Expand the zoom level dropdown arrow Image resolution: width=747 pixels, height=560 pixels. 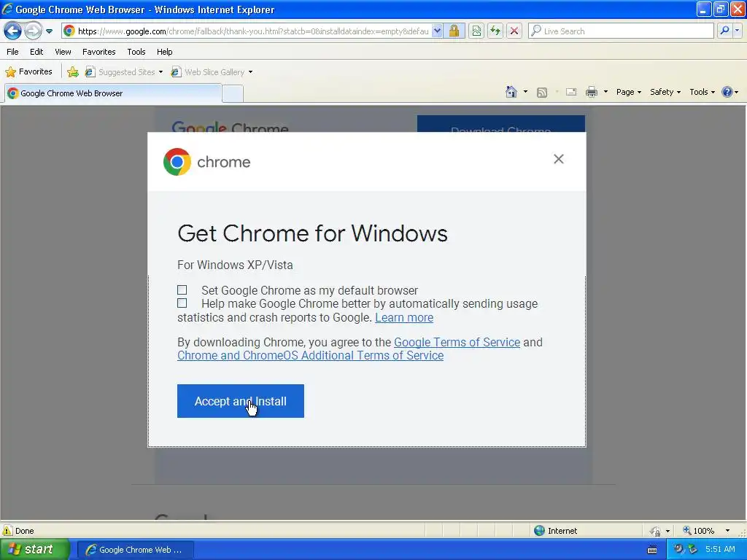[x=727, y=531]
